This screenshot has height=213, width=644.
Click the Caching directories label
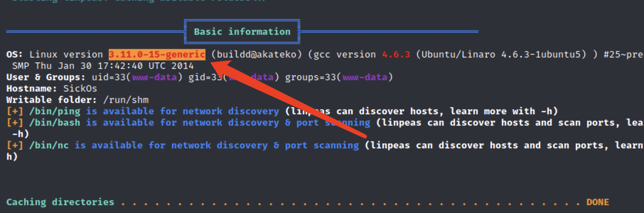click(60, 202)
